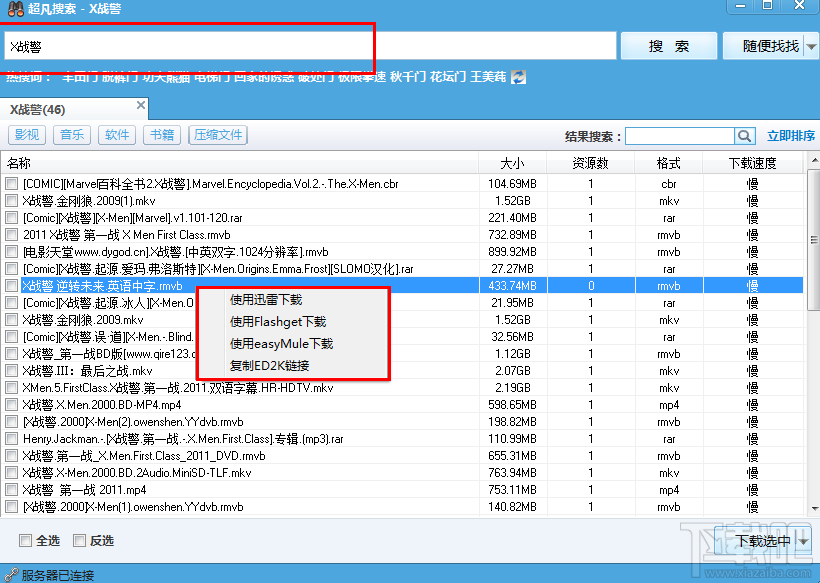Screen dimensions: 820x583
Task: Select row [X战警.2000]X-Men(2).owenshen.YYdvb.rmvb
Action: (x=402, y=422)
